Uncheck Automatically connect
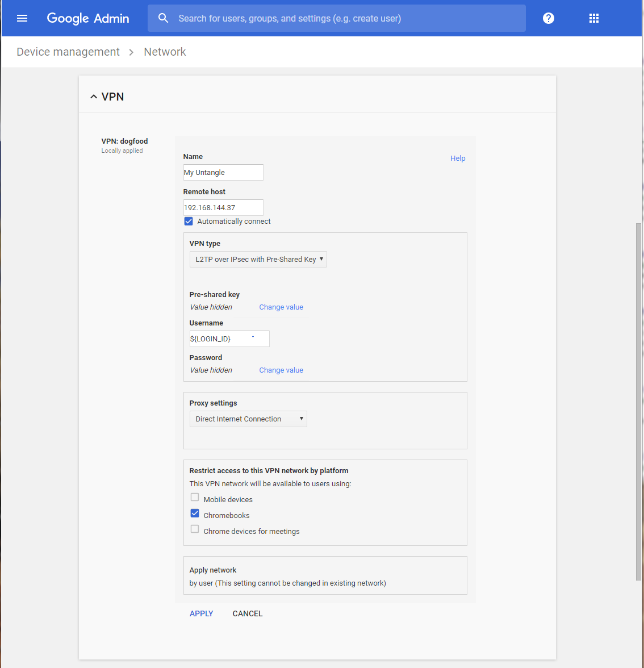 [188, 221]
